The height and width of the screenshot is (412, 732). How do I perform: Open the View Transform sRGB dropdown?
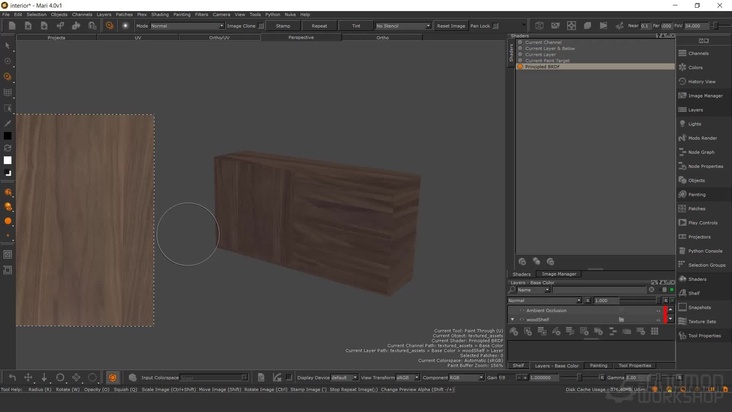(408, 377)
